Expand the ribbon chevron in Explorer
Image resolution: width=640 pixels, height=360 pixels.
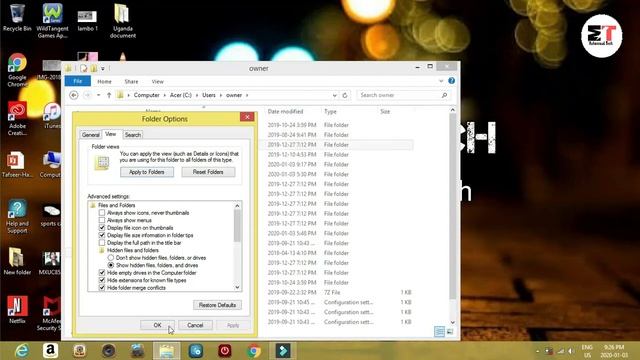[441, 81]
